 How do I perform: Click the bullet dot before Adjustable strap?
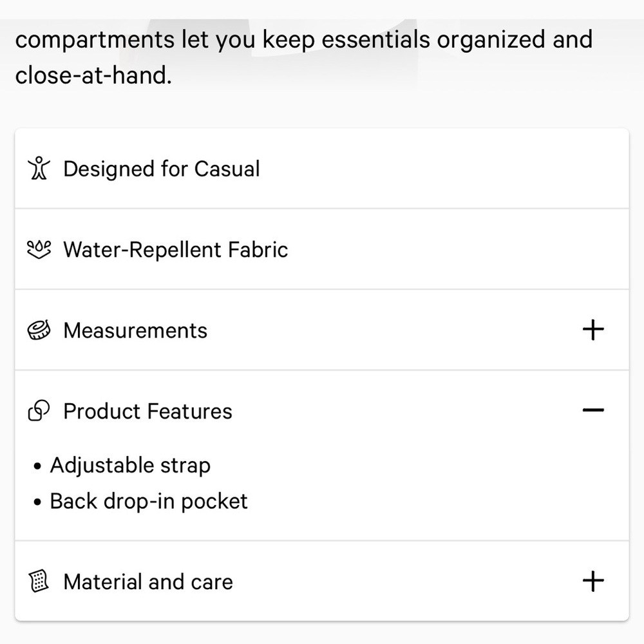38,466
